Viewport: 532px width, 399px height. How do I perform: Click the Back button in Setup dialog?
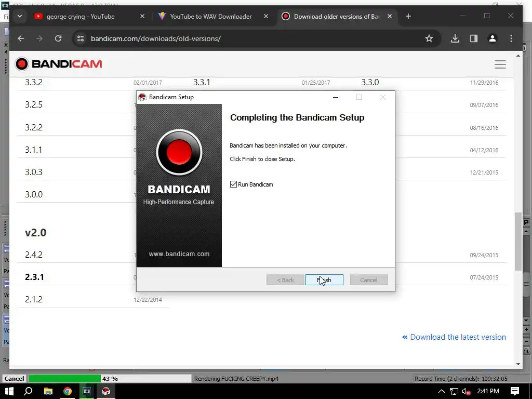tap(285, 280)
